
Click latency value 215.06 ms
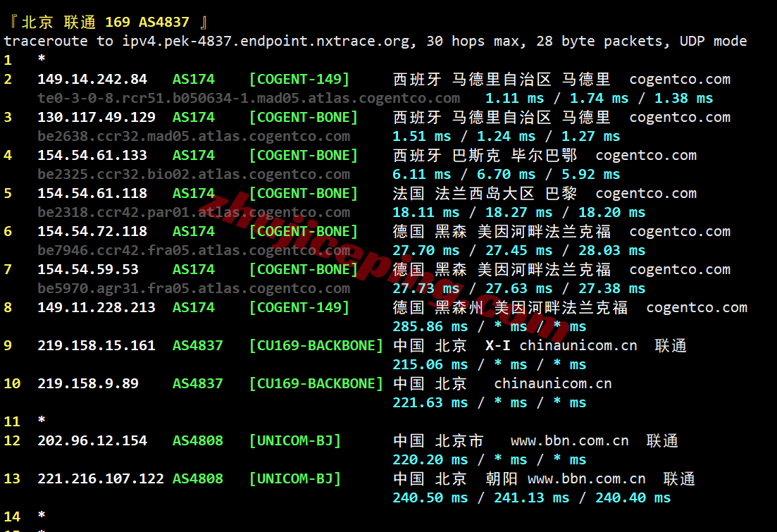430,365
